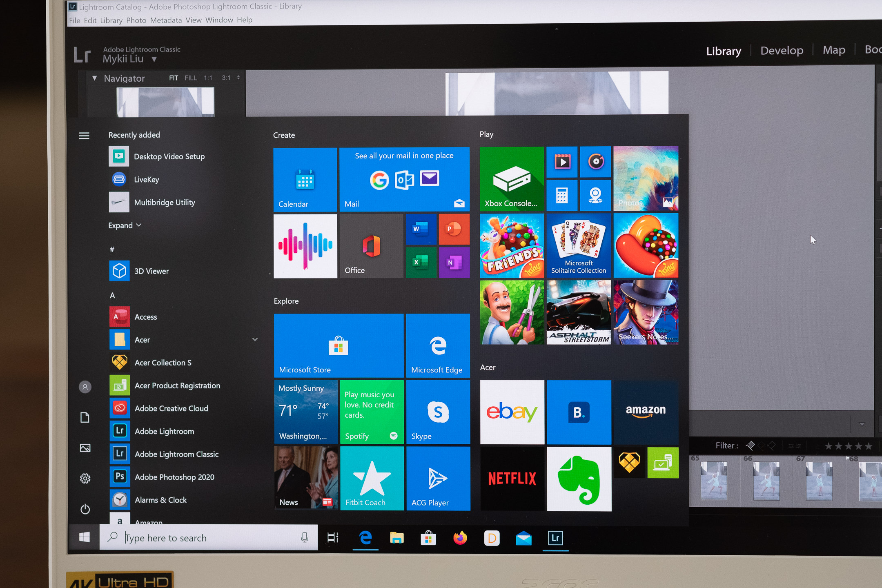The height and width of the screenshot is (588, 882).
Task: Open the Netflix tile
Action: point(512,478)
